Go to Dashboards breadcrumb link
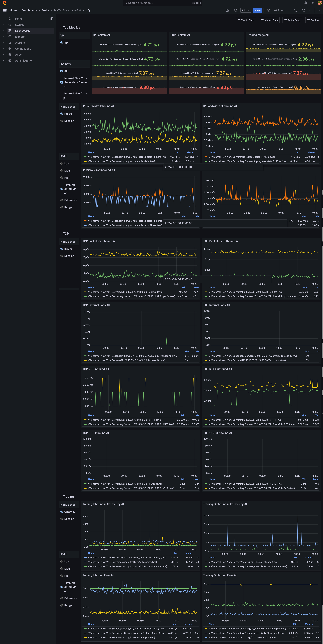The width and height of the screenshot is (323, 644). [29, 10]
